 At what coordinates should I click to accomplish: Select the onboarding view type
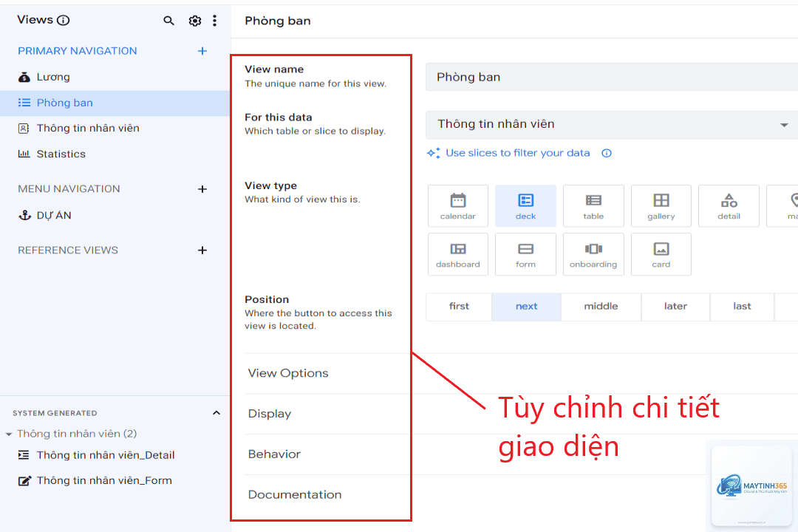[593, 254]
